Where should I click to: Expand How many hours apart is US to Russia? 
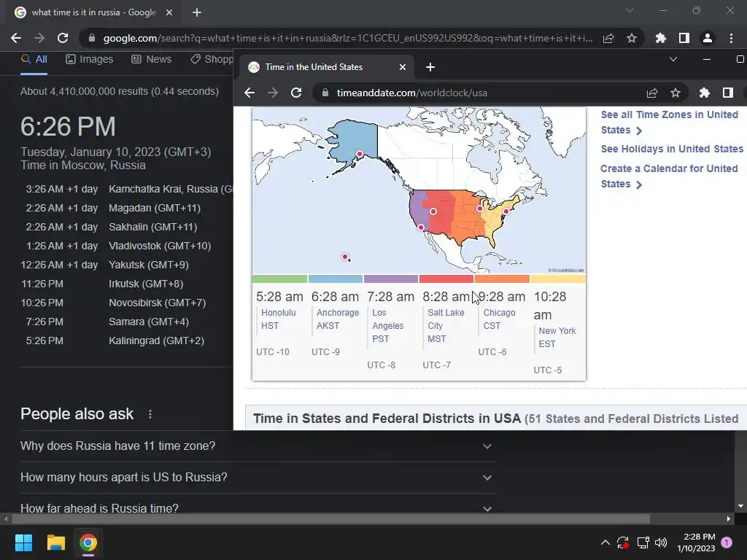pos(258,478)
